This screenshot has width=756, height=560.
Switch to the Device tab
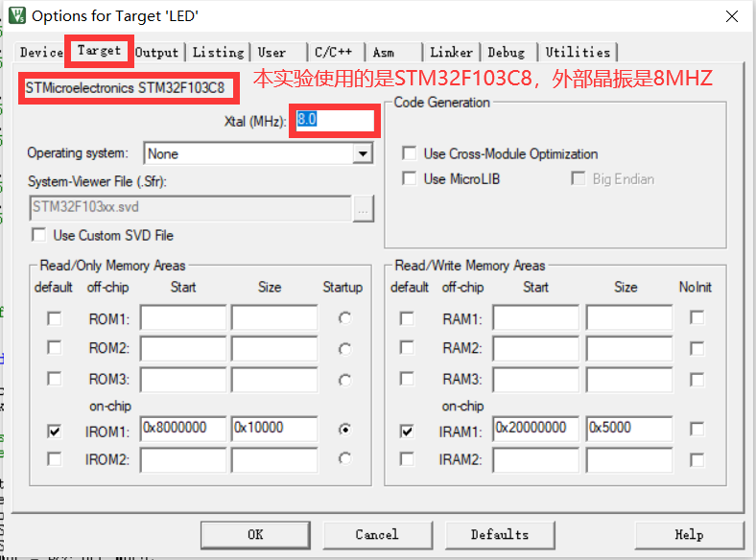pos(41,52)
